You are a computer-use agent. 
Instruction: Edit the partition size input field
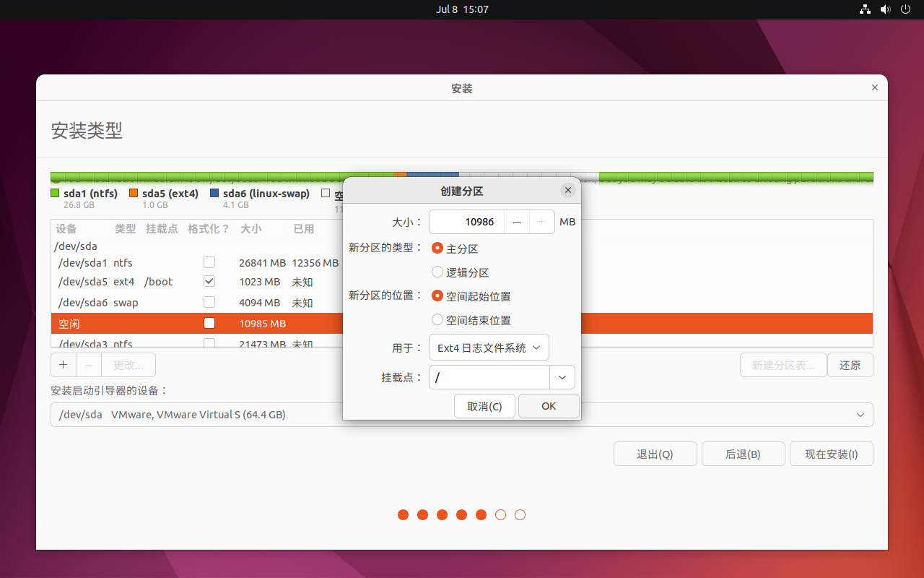tap(467, 222)
